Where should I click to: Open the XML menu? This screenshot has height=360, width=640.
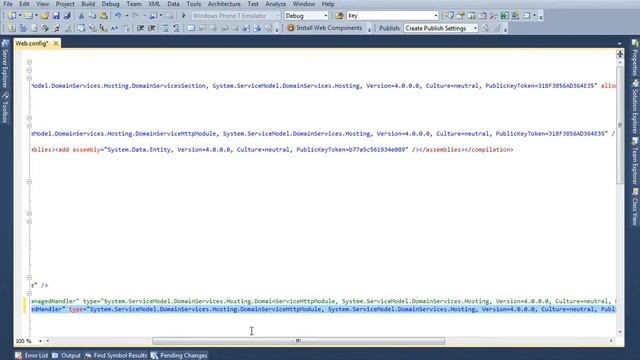pyautogui.click(x=154, y=4)
